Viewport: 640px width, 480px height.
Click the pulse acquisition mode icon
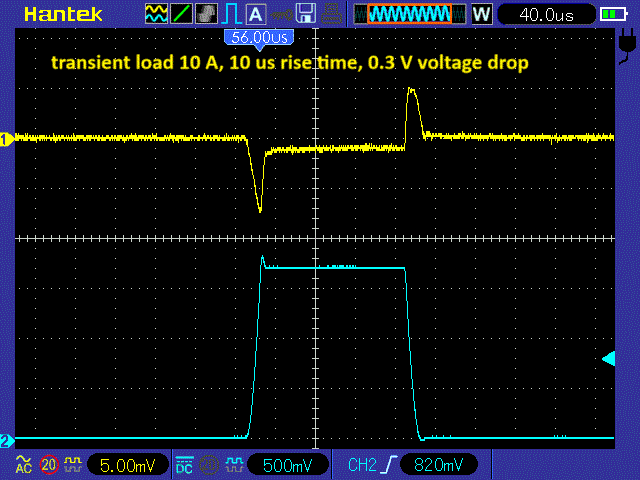[231, 13]
